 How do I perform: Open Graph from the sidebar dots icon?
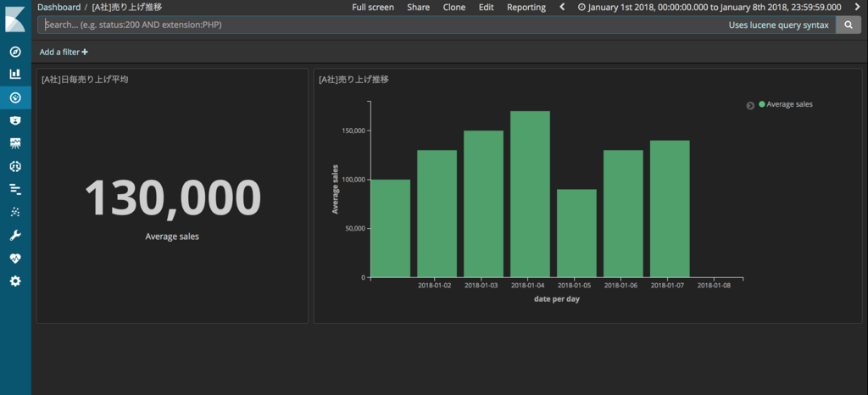(15, 212)
